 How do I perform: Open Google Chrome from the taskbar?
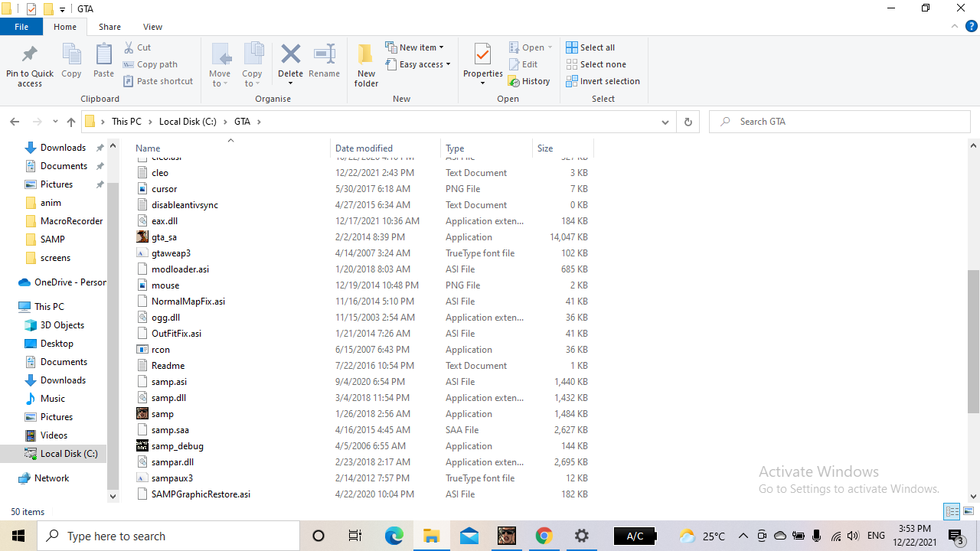(x=544, y=536)
